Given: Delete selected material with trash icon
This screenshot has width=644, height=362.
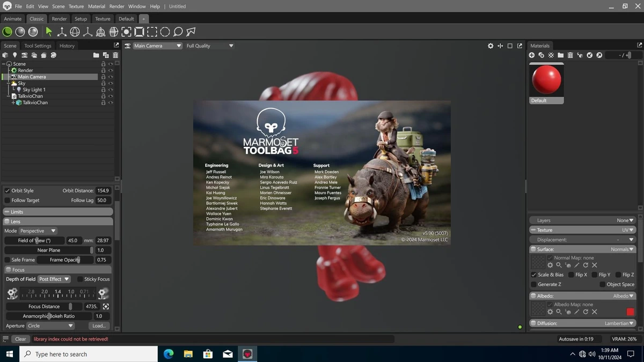Looking at the screenshot, I should click(570, 55).
